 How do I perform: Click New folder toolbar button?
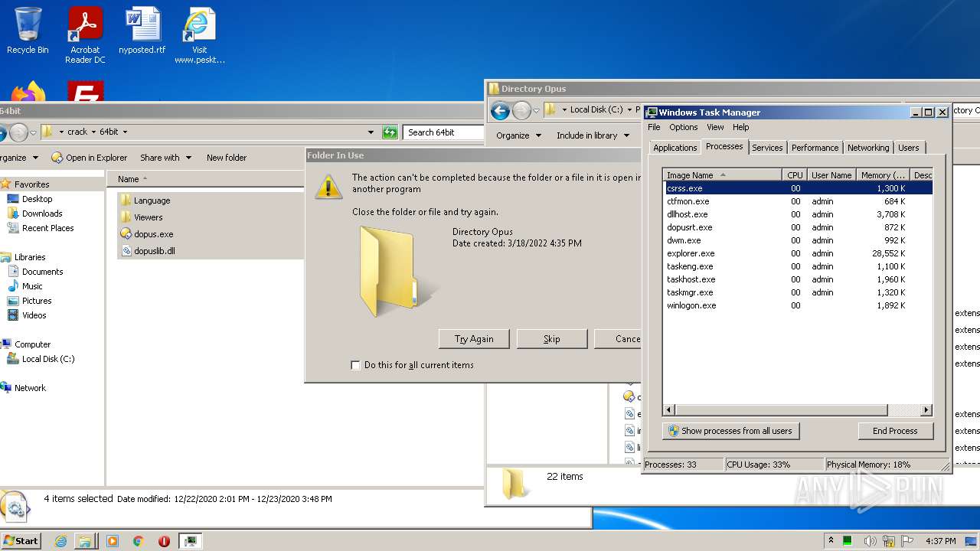click(x=227, y=158)
